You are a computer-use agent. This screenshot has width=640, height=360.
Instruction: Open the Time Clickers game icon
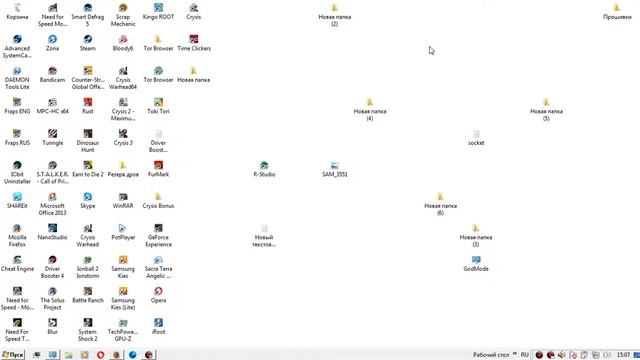(x=194, y=43)
